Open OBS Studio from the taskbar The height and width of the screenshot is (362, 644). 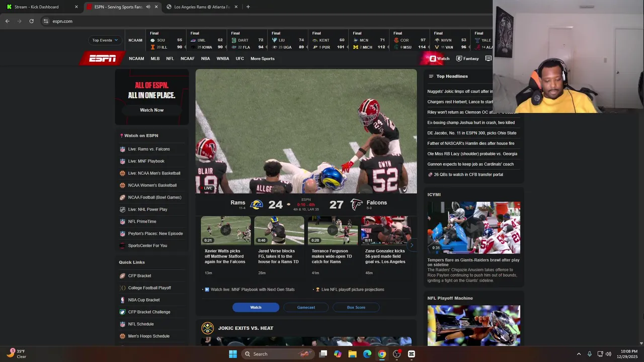point(396,354)
